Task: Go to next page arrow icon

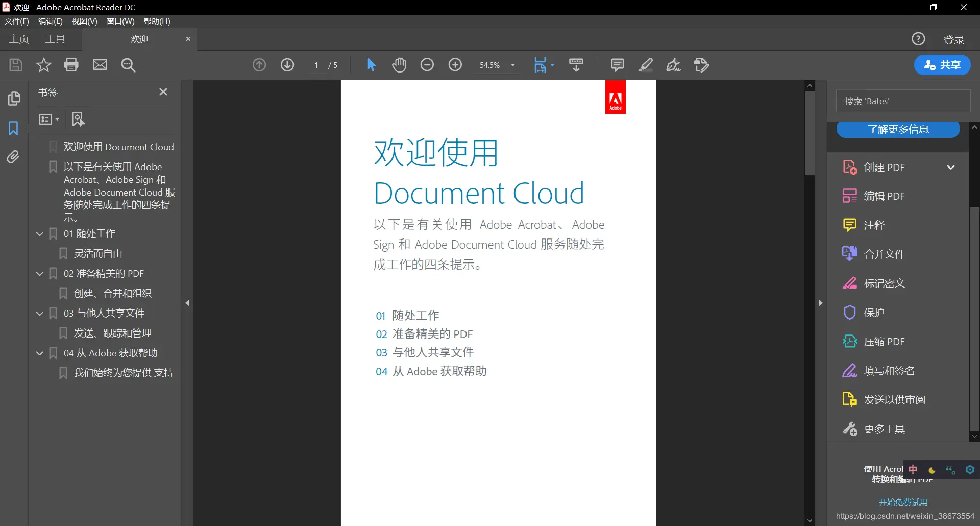Action: pyautogui.click(x=287, y=65)
